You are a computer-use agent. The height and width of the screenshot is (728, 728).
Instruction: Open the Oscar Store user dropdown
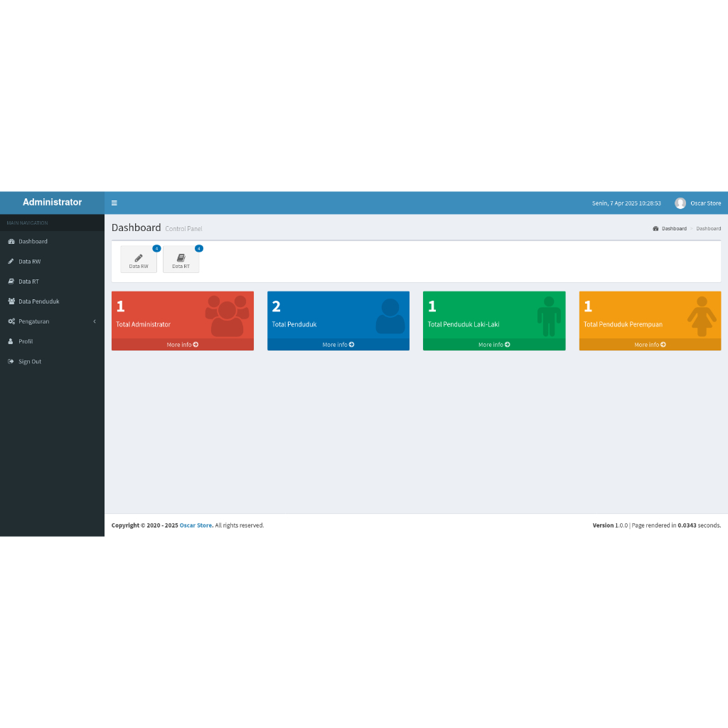click(x=698, y=203)
